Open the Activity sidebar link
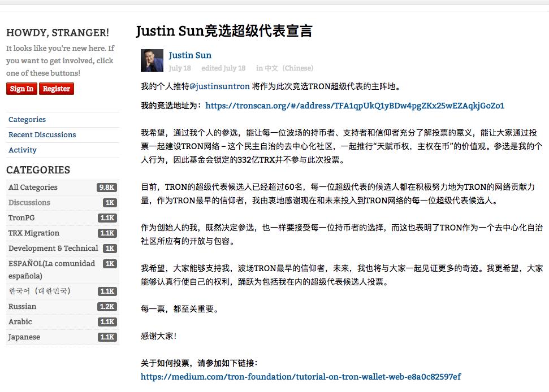 (x=23, y=150)
